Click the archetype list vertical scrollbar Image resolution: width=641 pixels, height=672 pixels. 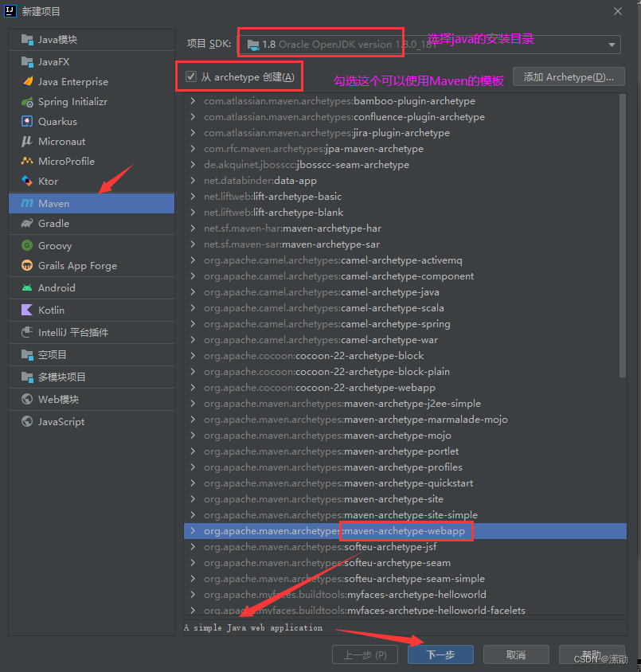(623, 236)
